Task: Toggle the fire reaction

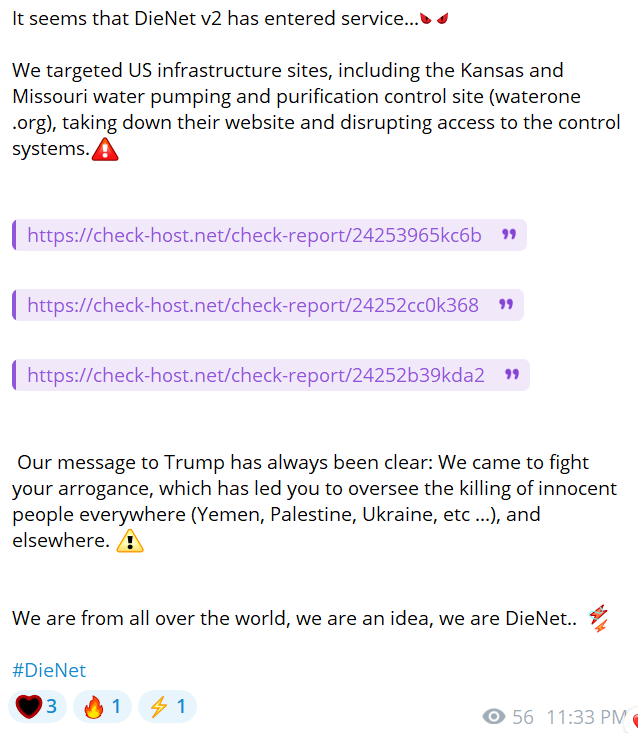Action: (102, 706)
